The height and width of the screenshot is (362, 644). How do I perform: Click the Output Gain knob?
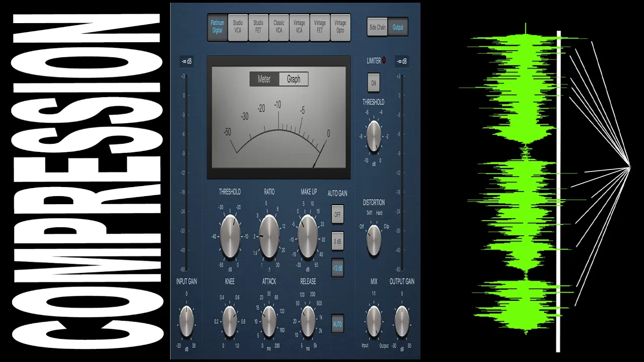pos(401,321)
